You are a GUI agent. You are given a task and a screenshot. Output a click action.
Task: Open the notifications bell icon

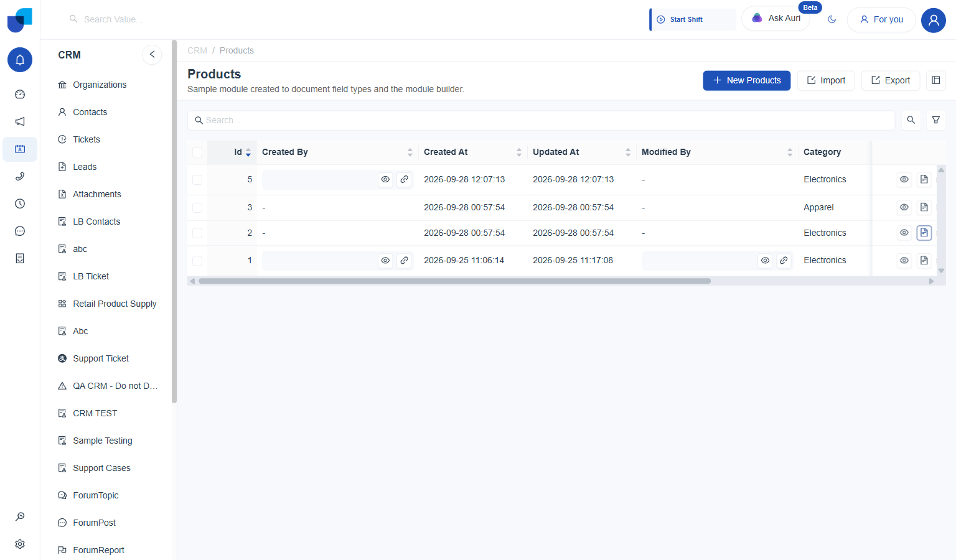pos(20,60)
